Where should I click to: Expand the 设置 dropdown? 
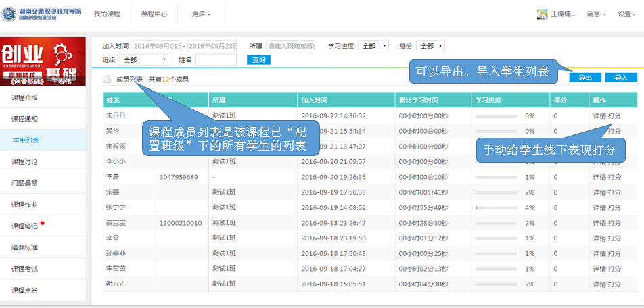(627, 14)
